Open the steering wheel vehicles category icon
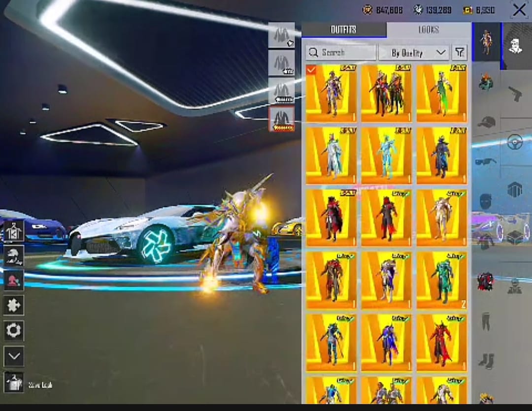 [x=515, y=142]
